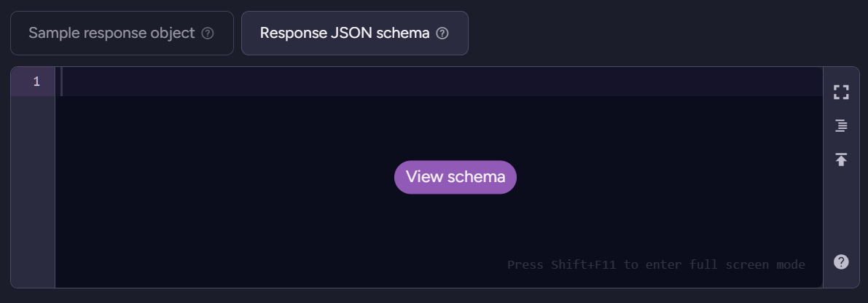Screen dimensions: 868x303
Task: Click the 'Response JSON schema' label text
Action: tap(345, 34)
